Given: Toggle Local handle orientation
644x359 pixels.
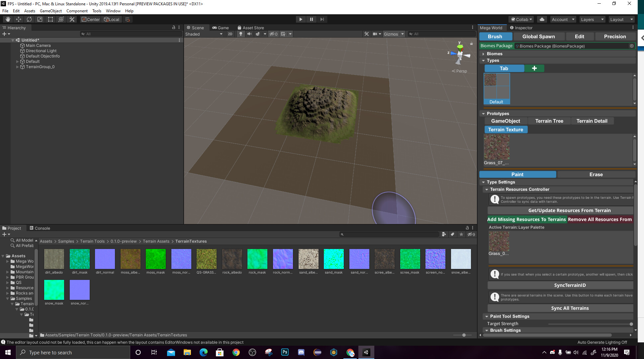Looking at the screenshot, I should (112, 19).
